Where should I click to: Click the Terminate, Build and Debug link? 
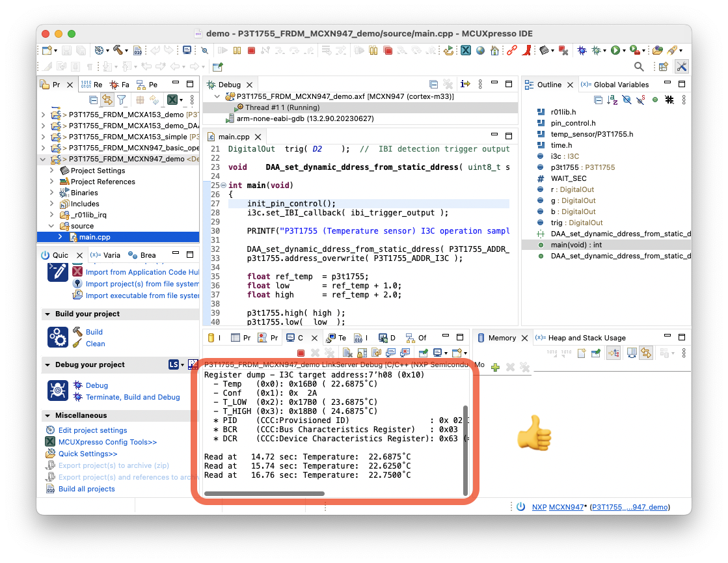133,397
